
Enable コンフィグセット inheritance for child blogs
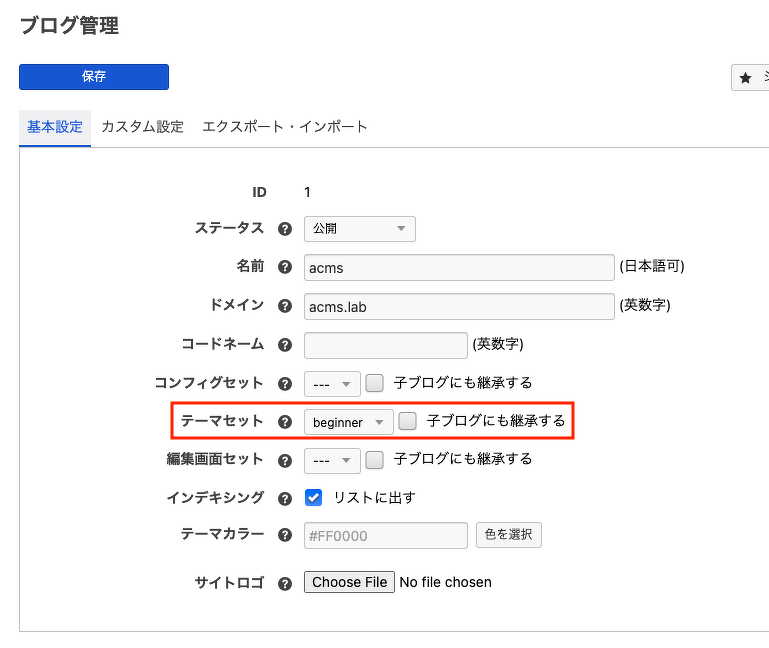(374, 383)
